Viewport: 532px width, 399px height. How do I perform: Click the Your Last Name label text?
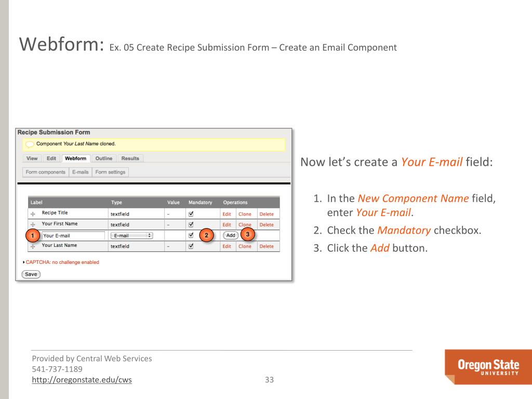coord(59,245)
